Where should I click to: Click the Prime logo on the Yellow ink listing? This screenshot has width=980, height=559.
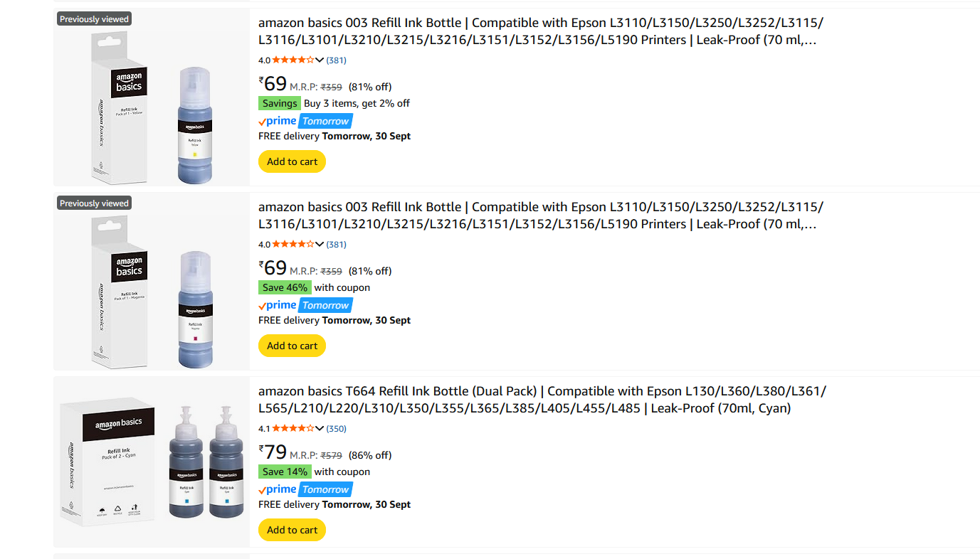coord(278,121)
